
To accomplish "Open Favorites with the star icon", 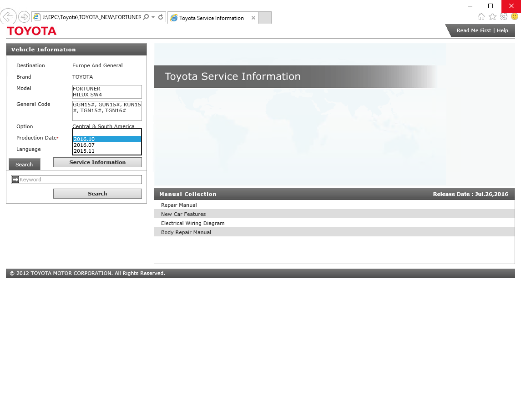I will (492, 17).
